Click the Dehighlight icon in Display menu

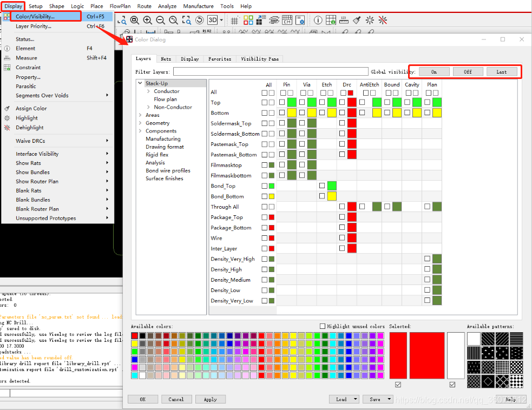coord(7,128)
